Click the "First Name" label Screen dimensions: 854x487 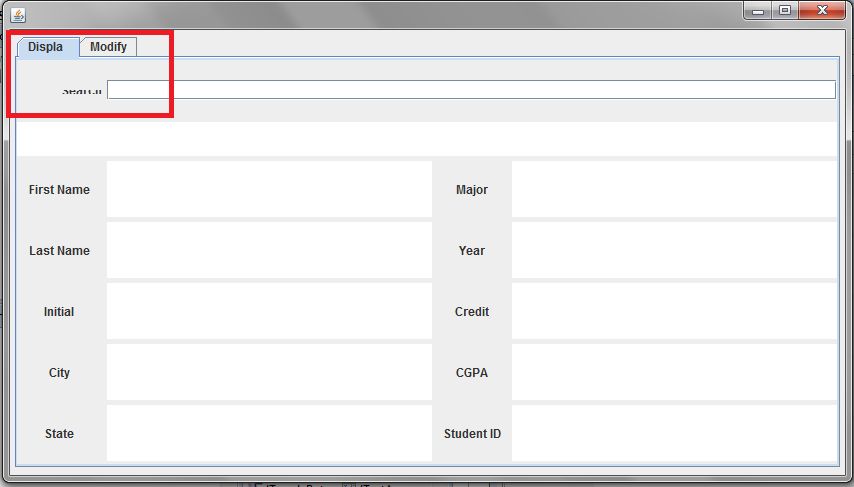tap(59, 190)
